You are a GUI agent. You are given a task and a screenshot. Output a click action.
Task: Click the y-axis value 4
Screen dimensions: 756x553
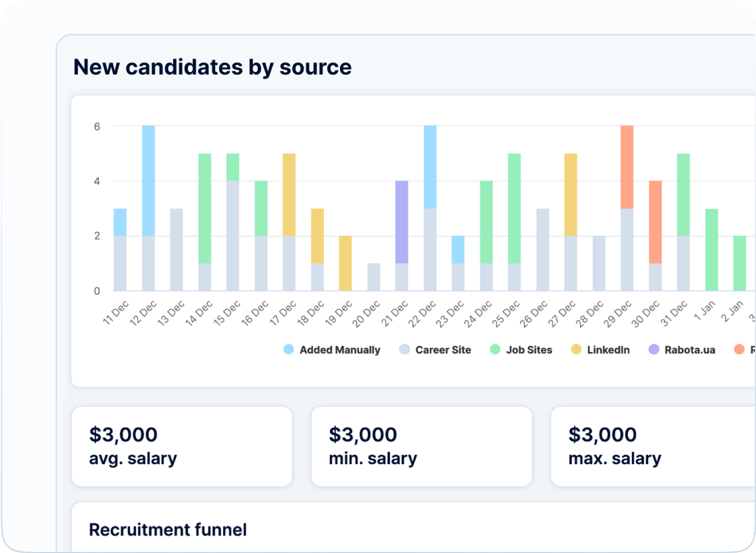(97, 181)
